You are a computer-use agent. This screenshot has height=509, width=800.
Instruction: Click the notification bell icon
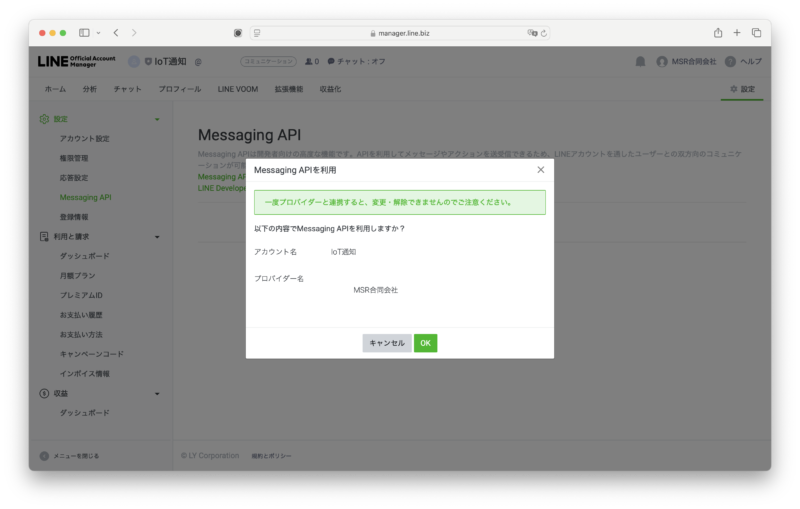click(640, 62)
